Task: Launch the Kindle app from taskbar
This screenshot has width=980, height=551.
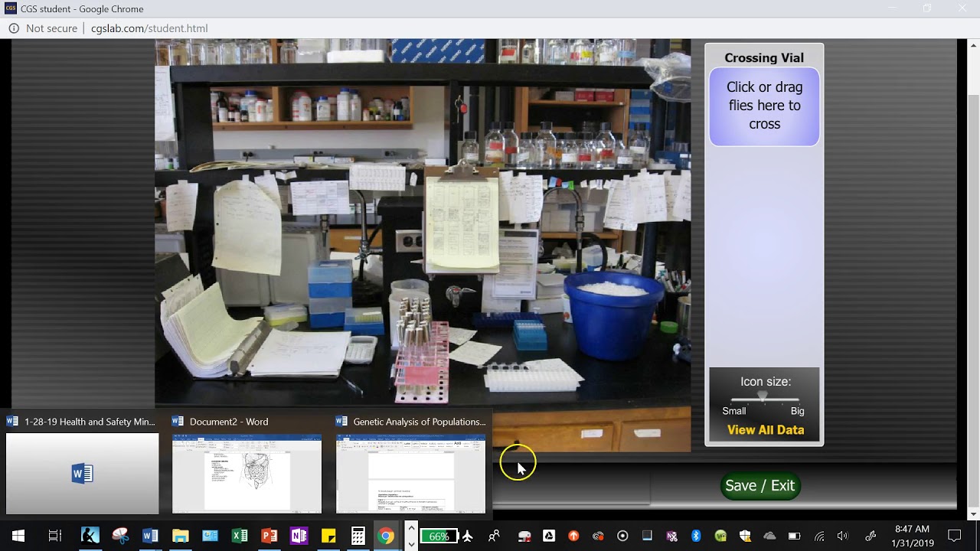Action: coord(90,536)
